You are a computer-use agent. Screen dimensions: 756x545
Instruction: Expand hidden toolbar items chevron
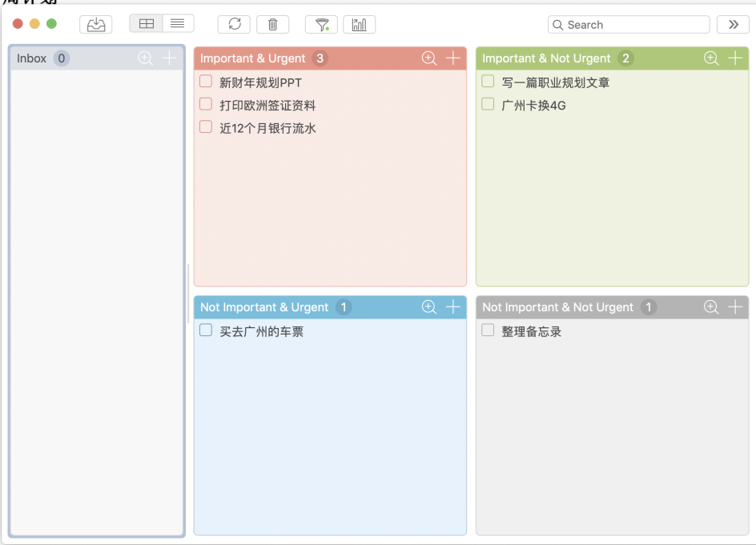(733, 25)
